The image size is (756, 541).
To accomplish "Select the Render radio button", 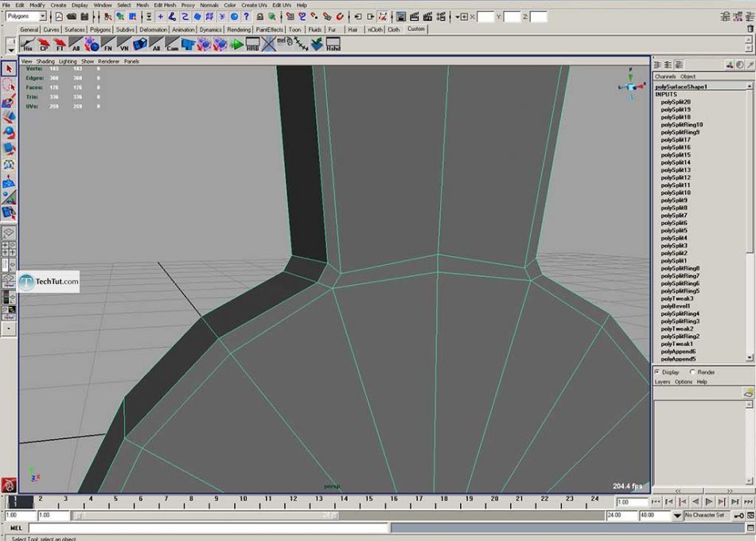I will click(x=692, y=372).
